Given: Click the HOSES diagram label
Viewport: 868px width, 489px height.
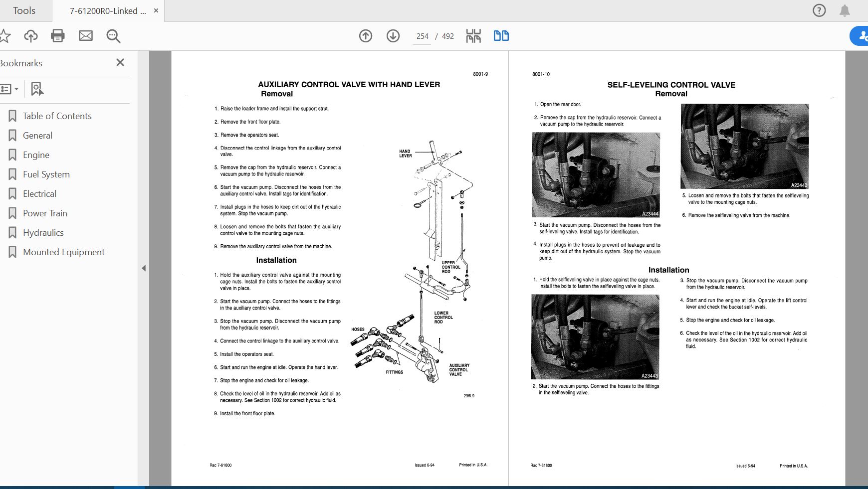Looking at the screenshot, I should (x=358, y=329).
